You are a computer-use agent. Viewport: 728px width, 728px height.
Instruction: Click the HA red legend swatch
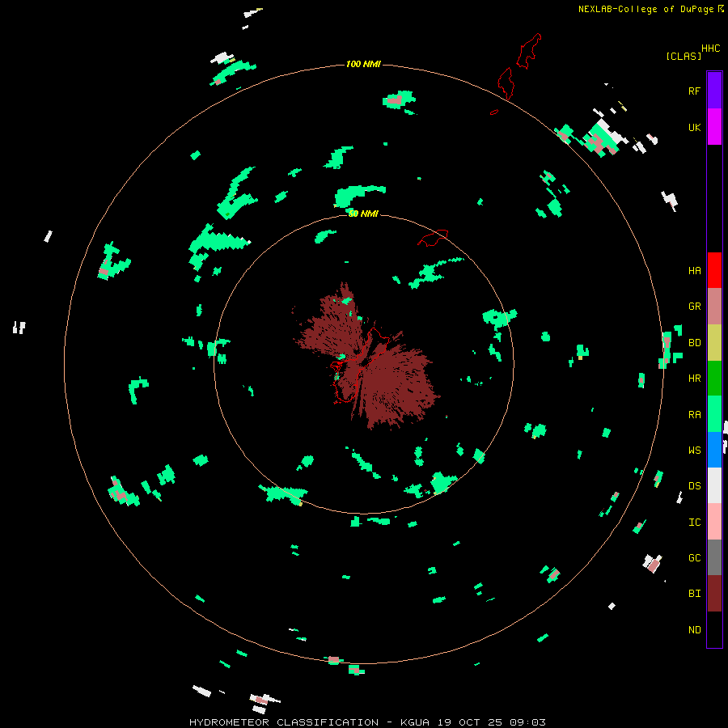pos(714,270)
